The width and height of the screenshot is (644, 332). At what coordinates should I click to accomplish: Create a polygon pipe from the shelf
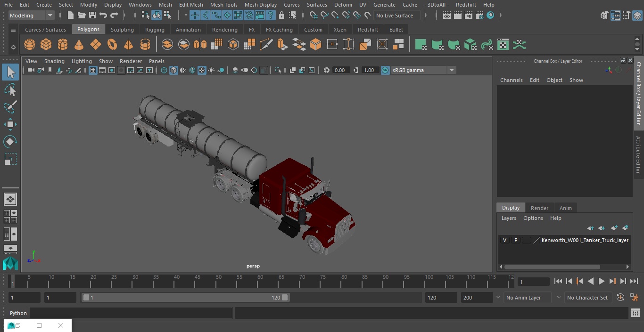pos(145,45)
